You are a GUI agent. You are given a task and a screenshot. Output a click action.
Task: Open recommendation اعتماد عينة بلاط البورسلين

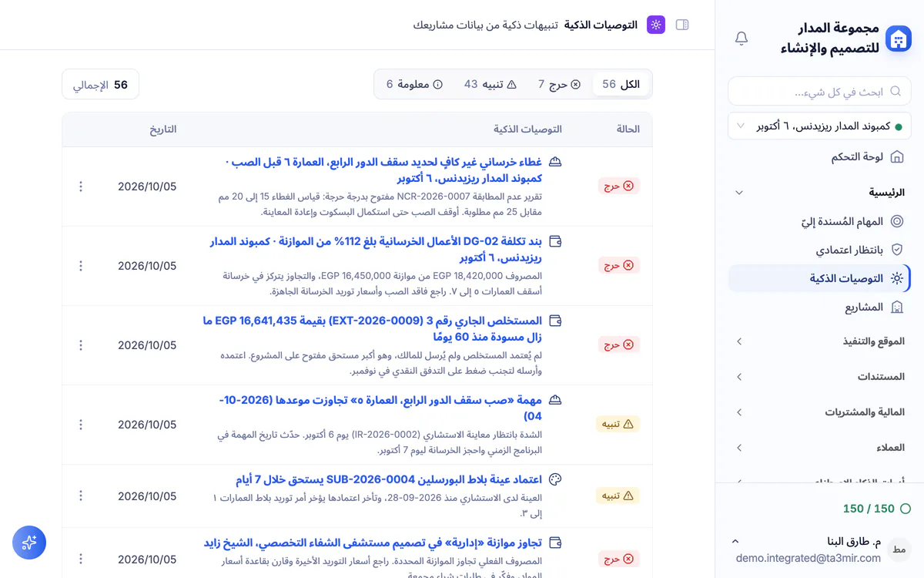[389, 479]
